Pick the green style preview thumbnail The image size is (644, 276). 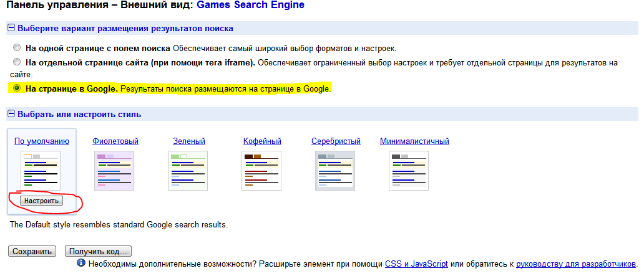coord(188,171)
